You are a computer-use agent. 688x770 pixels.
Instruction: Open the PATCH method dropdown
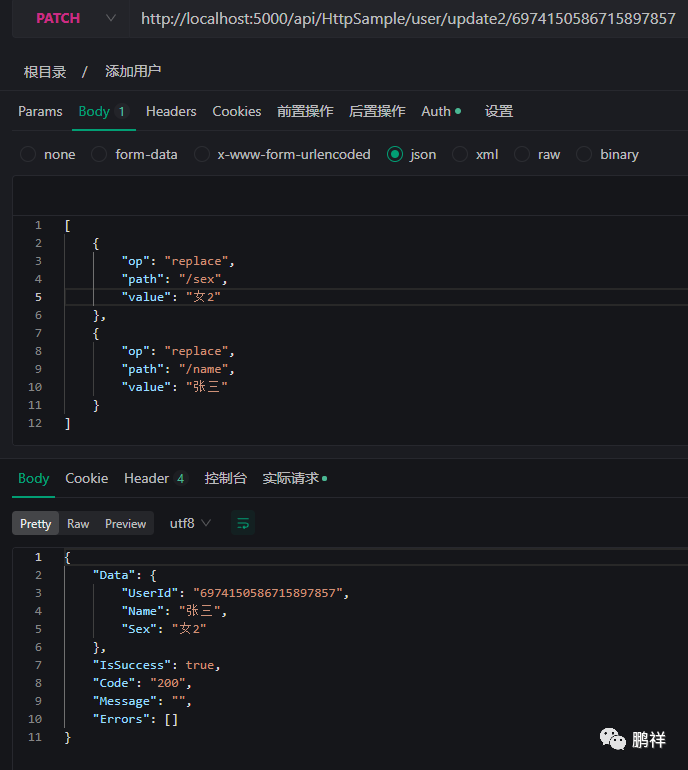[75, 19]
